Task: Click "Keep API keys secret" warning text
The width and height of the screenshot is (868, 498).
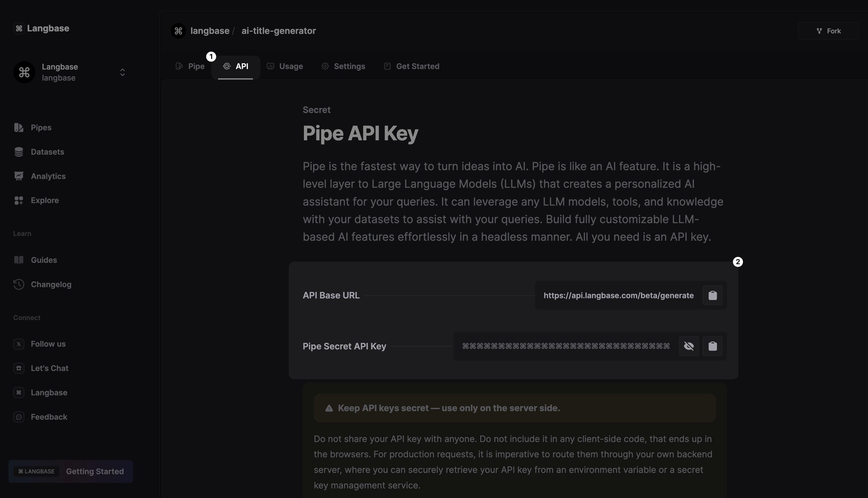Action: pos(449,408)
